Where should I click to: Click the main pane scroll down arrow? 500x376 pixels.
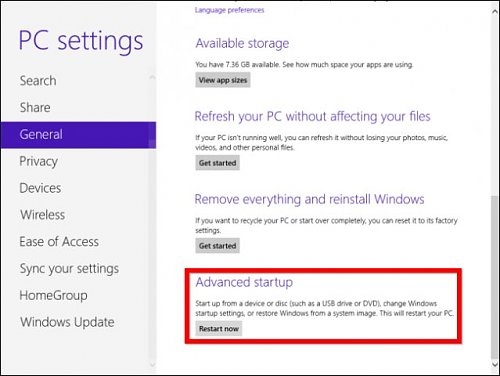[x=495, y=365]
